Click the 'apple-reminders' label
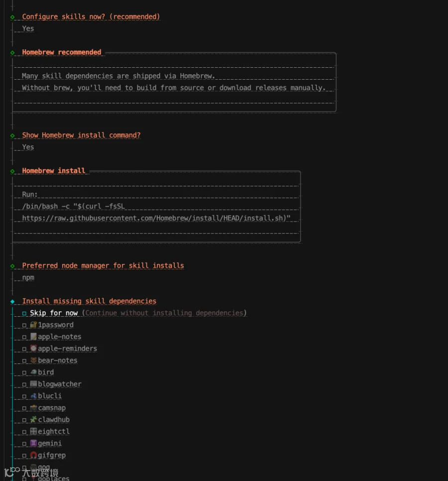Viewport: 448px width, 481px height. click(x=68, y=349)
